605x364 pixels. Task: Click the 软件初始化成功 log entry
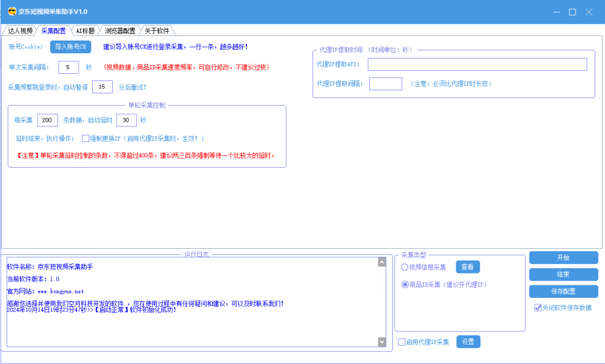tap(92, 310)
